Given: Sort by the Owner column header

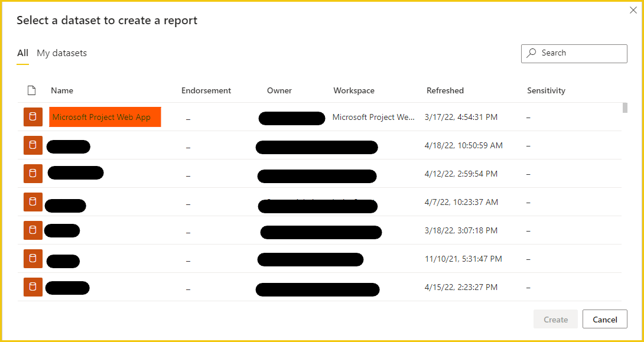Looking at the screenshot, I should point(279,91).
